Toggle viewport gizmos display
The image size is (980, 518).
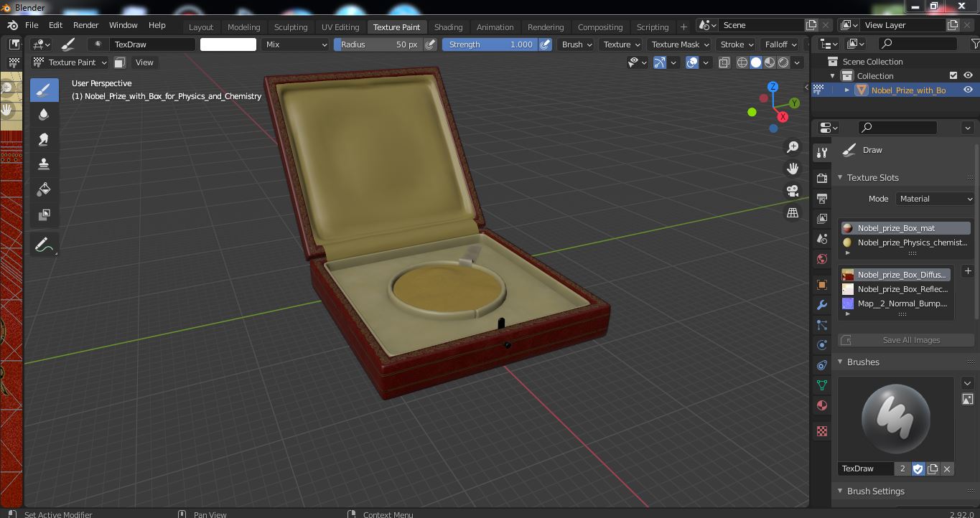click(660, 62)
